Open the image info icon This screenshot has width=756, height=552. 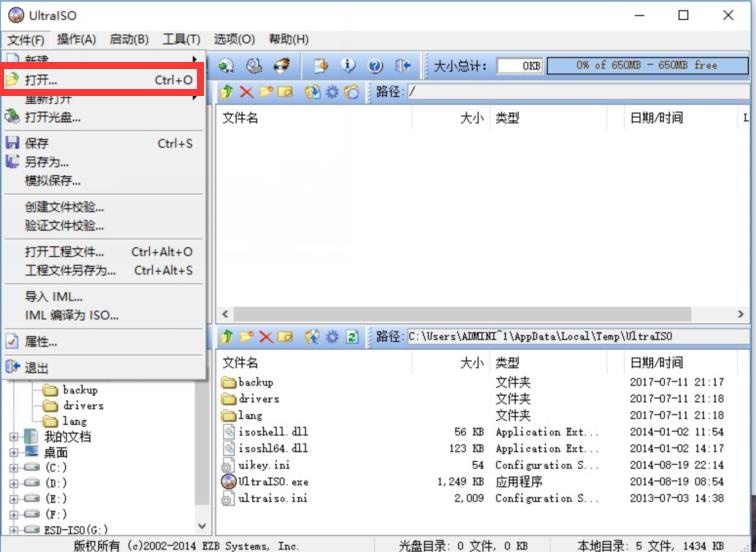(x=348, y=66)
